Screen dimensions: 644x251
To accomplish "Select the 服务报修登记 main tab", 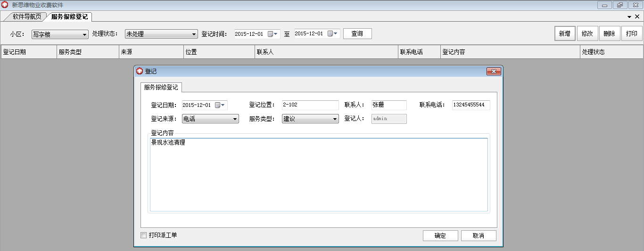I will tap(69, 16).
